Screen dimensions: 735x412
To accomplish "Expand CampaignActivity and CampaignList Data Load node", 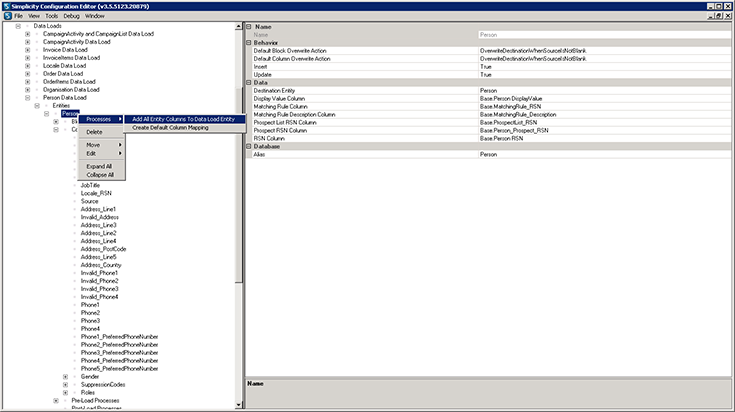I will click(28, 34).
